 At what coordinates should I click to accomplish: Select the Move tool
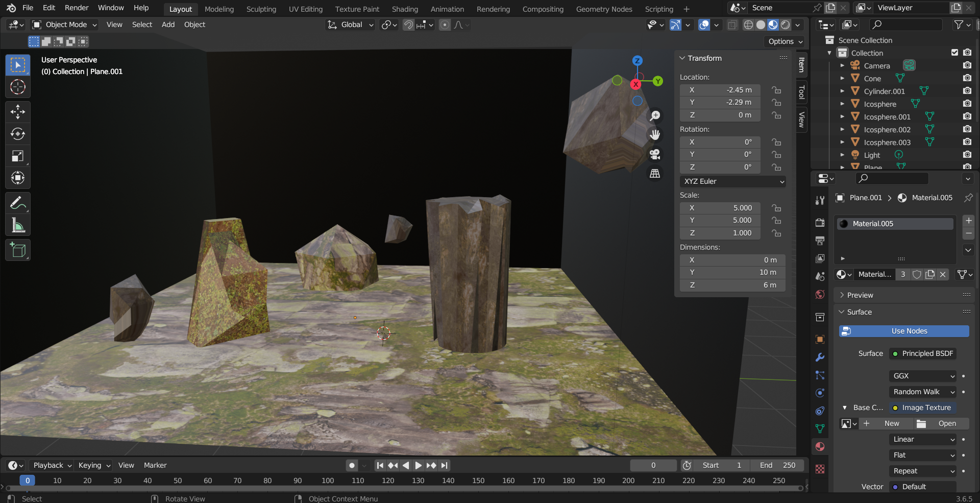pyautogui.click(x=18, y=111)
